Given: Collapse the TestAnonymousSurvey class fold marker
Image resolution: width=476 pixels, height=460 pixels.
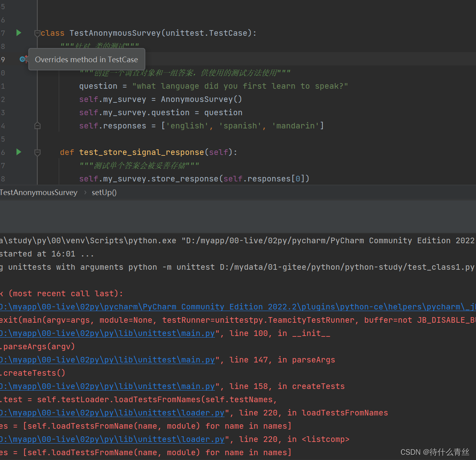Looking at the screenshot, I should pos(37,33).
